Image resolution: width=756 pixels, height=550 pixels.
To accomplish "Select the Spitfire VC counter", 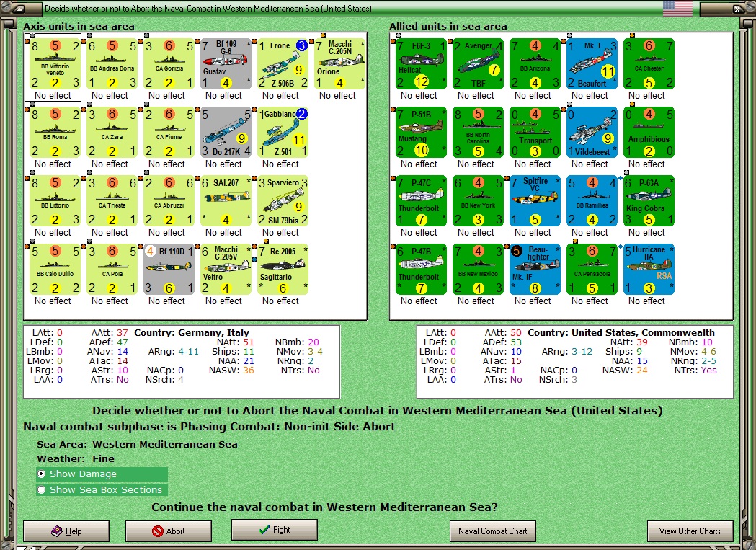I will 535,200.
